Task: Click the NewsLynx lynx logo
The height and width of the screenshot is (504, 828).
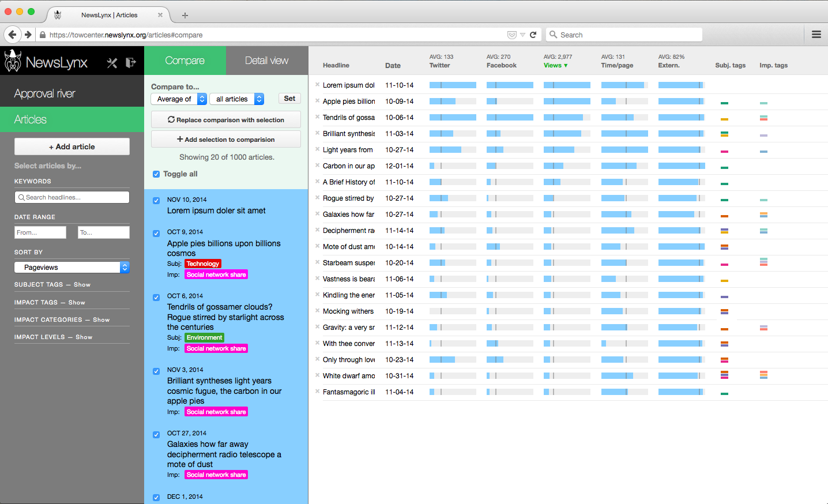Action: click(x=13, y=61)
